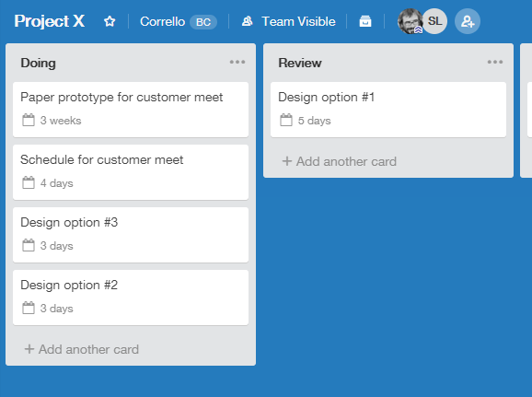The height and width of the screenshot is (397, 532).
Task: Click the calendar icon on Schedule for customer meet
Action: click(x=29, y=182)
